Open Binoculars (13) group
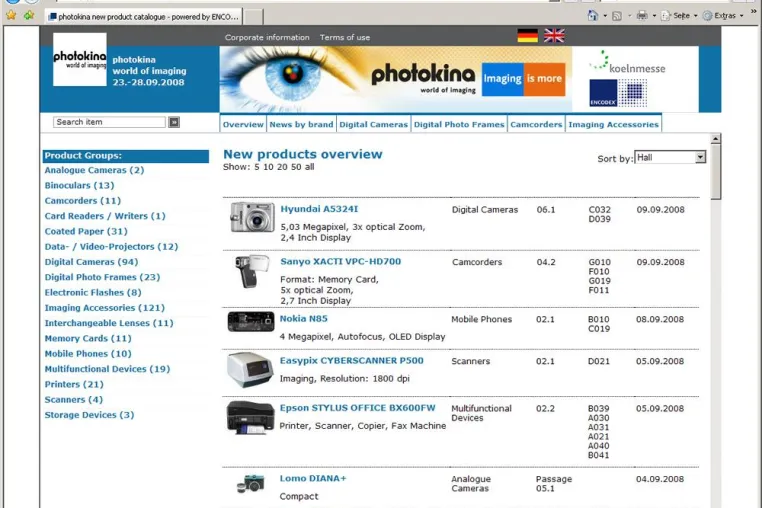Screen dimensions: 762x508 pos(79,186)
